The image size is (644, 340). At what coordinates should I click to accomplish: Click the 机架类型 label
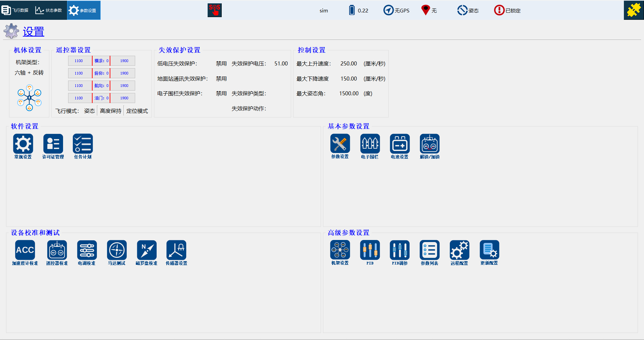coord(28,62)
